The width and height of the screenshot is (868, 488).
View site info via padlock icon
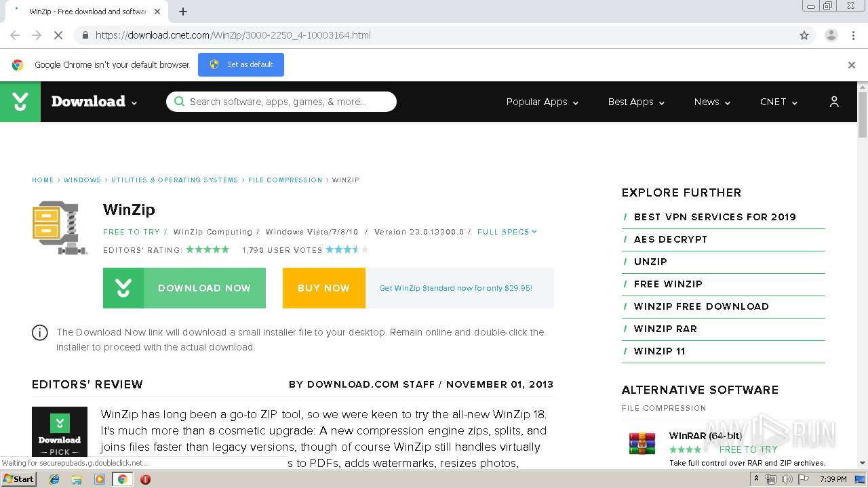[x=85, y=35]
